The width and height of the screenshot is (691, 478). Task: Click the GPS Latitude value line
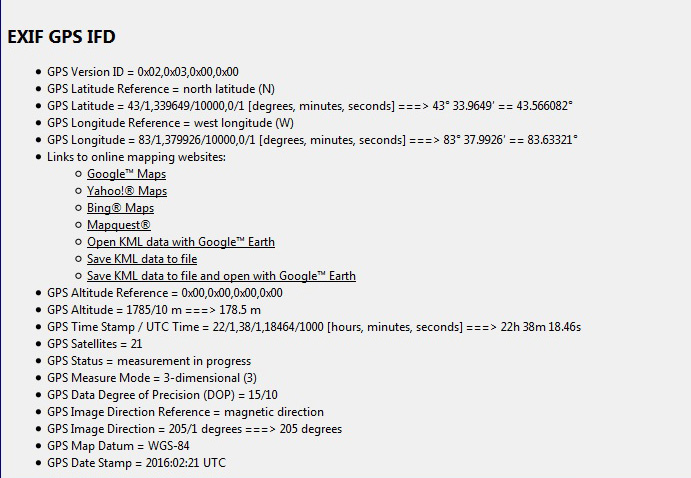(x=310, y=106)
